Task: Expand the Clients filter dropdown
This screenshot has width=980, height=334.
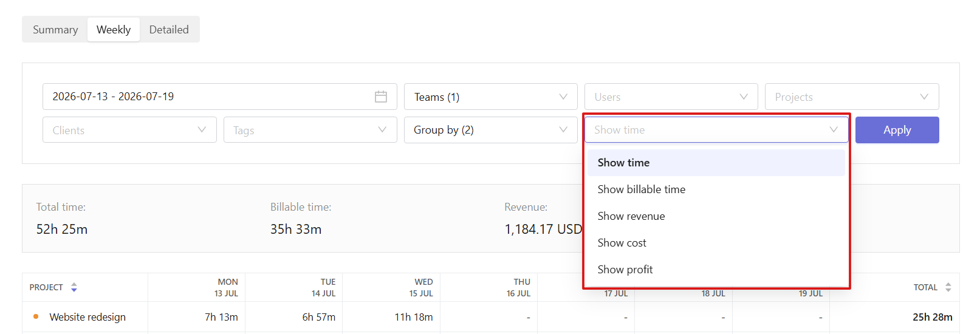Action: click(129, 130)
